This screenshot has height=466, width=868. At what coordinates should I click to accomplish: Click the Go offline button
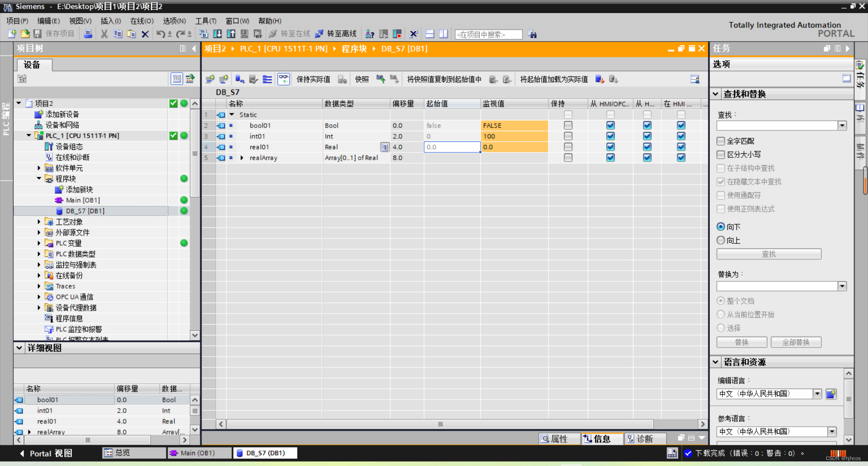[x=336, y=34]
